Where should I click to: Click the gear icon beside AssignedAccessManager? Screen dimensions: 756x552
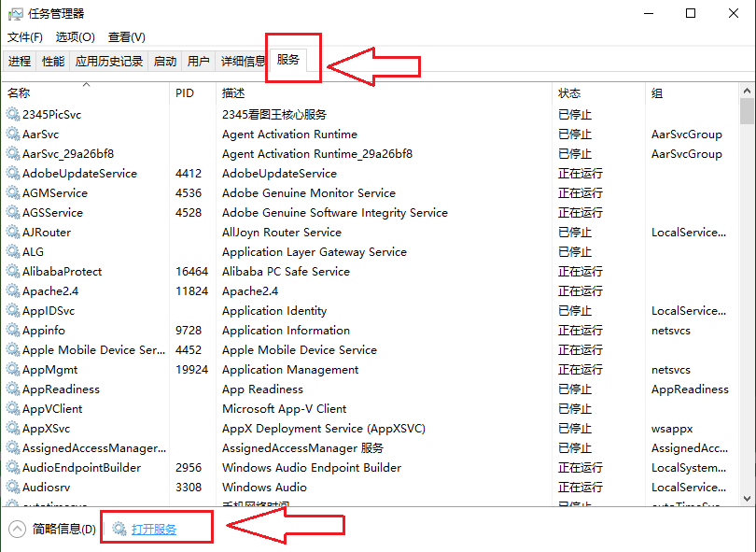(x=12, y=447)
